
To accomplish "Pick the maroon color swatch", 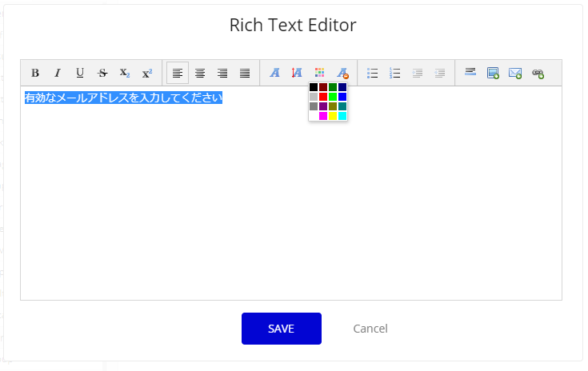I will pos(323,87).
